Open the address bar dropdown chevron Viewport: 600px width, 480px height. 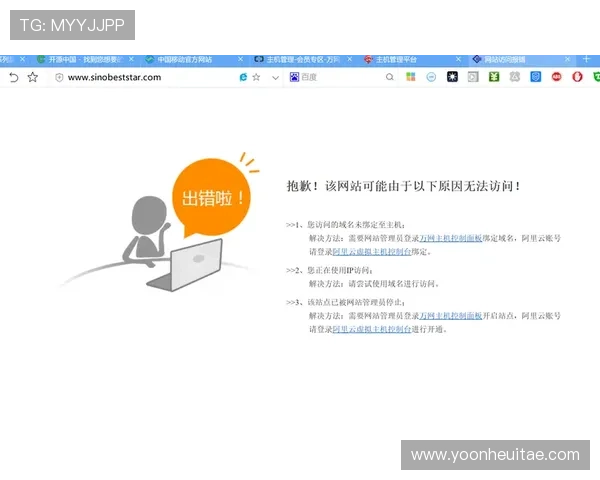275,78
